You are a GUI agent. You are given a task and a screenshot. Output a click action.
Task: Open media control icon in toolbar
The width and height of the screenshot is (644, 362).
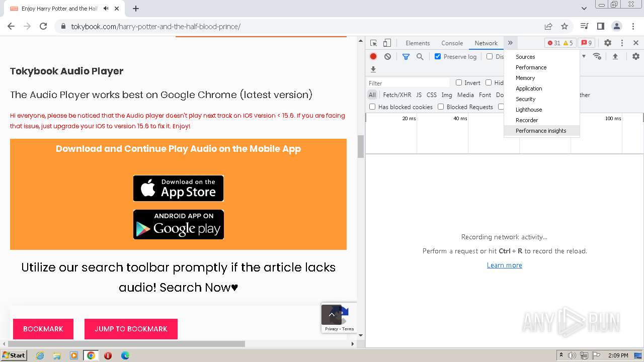click(584, 26)
